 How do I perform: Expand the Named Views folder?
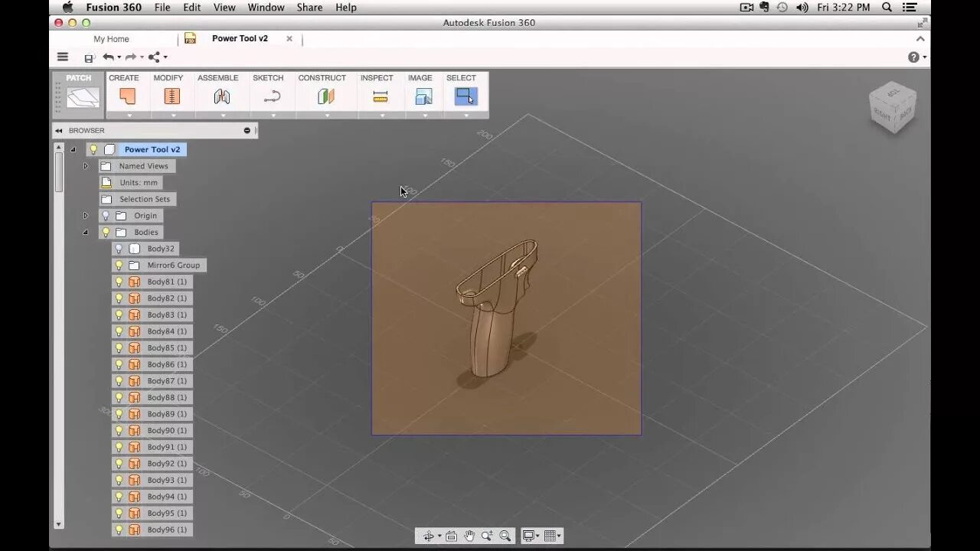(x=86, y=166)
